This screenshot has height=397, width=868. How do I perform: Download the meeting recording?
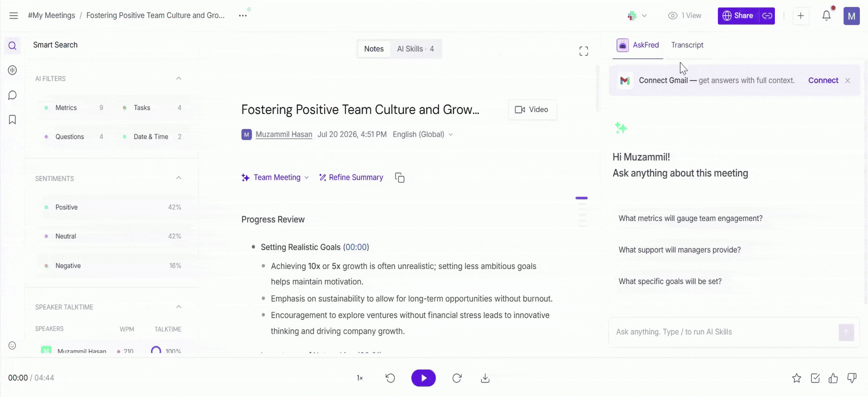(x=485, y=378)
